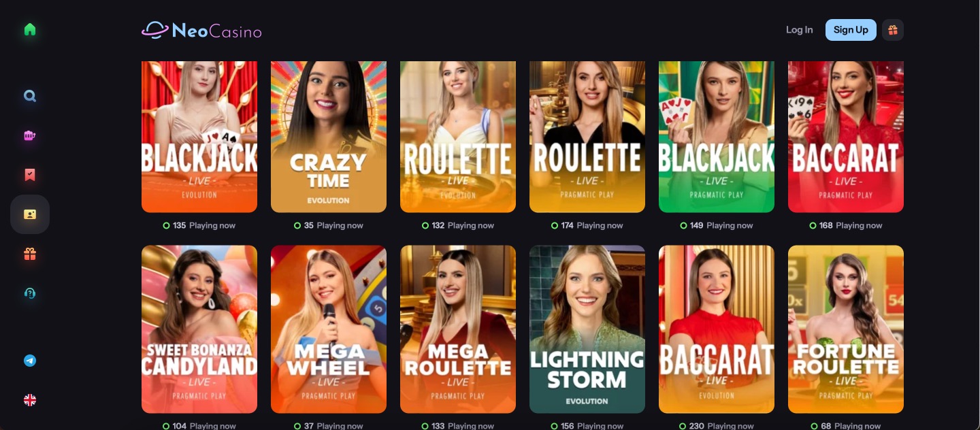This screenshot has width=980, height=430.
Task: Open the red Baccarat Pragmatic Play tile
Action: tap(846, 137)
